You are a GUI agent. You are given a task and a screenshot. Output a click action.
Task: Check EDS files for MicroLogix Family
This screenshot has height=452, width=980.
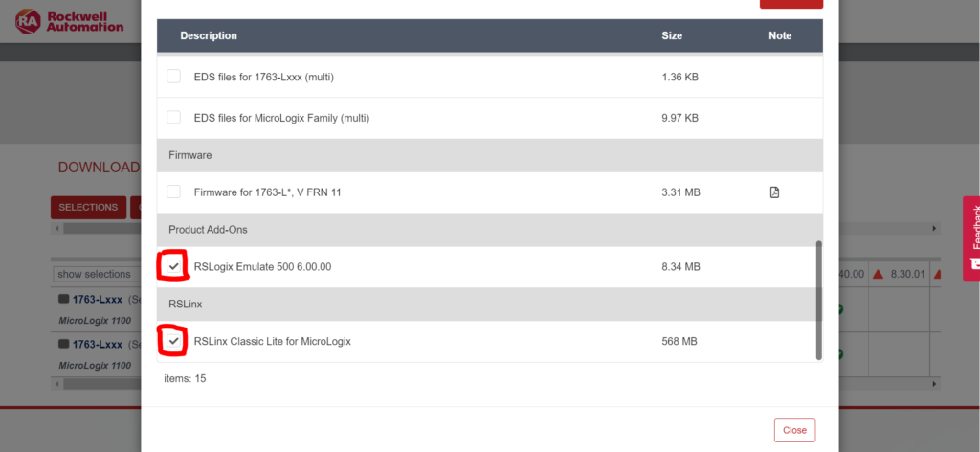174,117
